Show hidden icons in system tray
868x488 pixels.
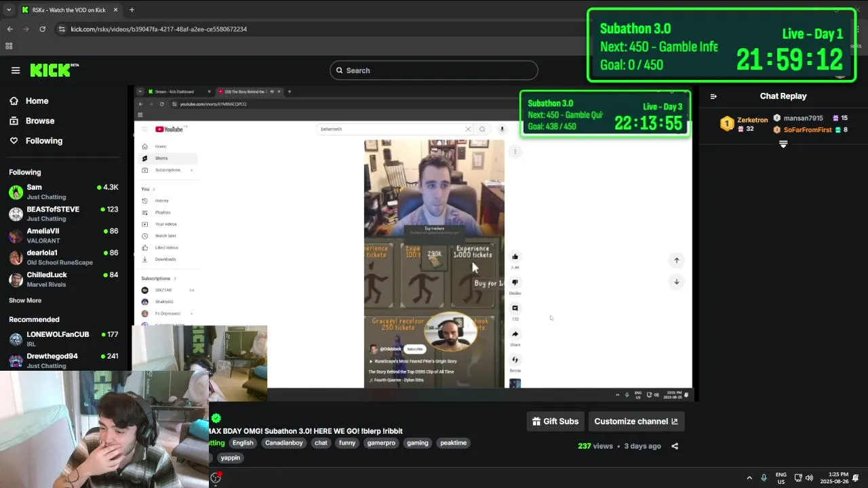749,478
